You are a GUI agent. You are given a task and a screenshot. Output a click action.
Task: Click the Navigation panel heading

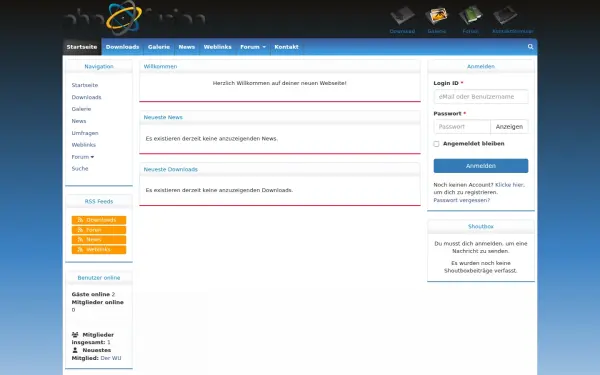(99, 67)
